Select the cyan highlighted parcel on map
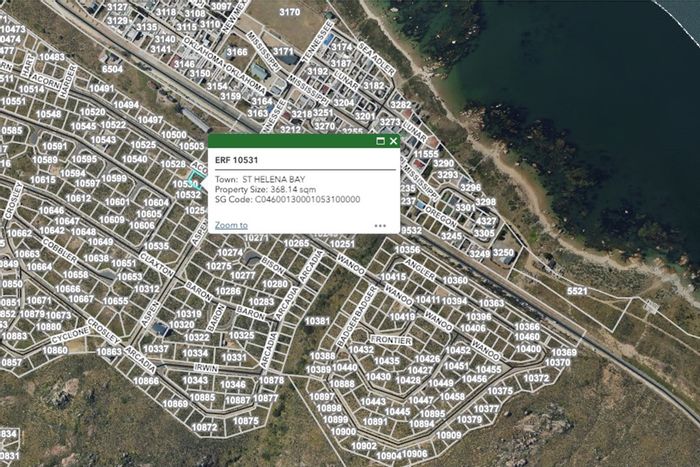This screenshot has height=467, width=700. [196, 179]
